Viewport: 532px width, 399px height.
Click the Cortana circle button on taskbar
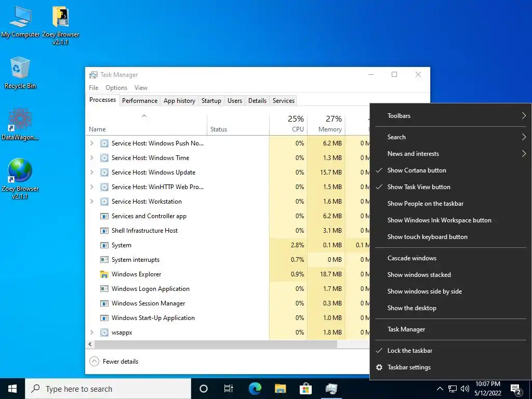(x=203, y=389)
